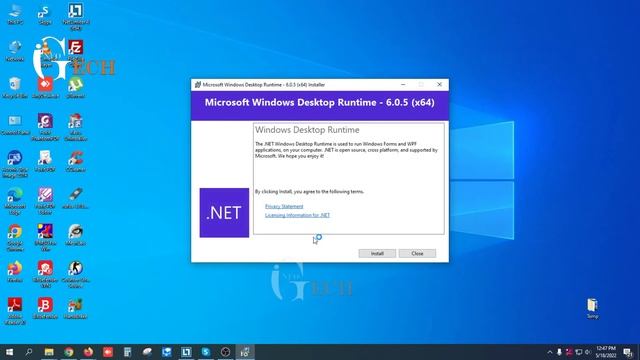Click the .NET logo in the installer
Screen dimensions: 640x360
[224, 213]
